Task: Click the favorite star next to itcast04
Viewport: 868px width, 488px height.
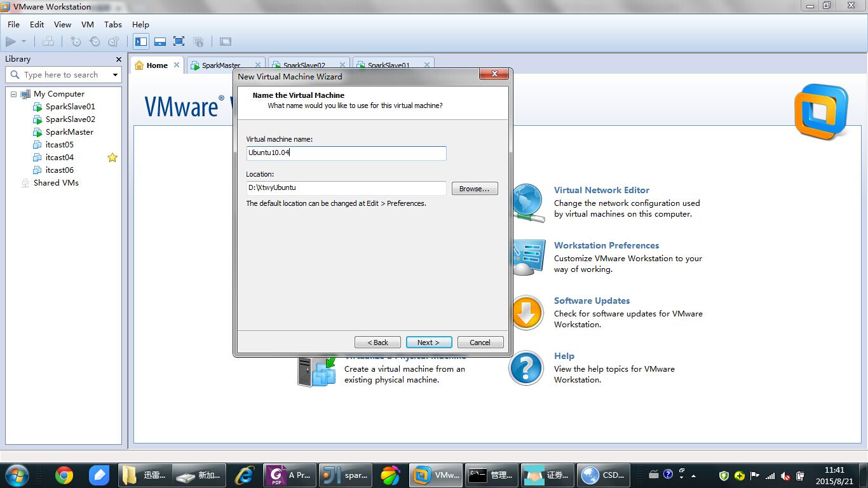Action: (x=112, y=158)
